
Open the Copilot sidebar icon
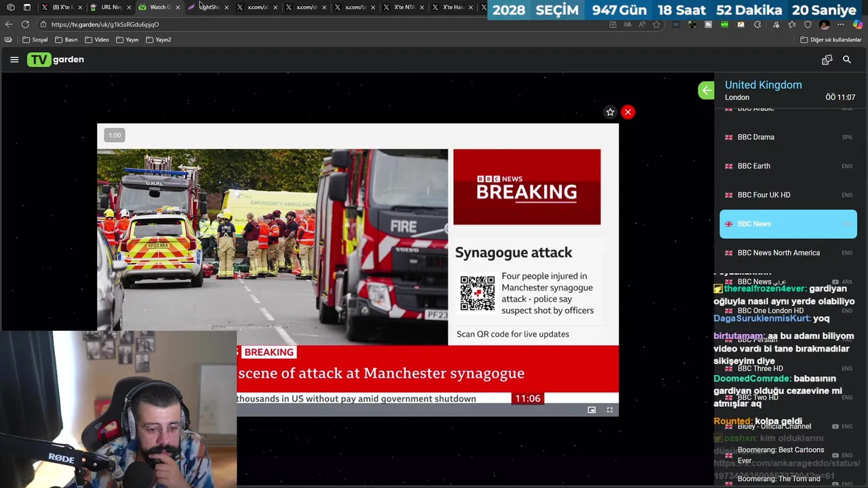tap(858, 24)
